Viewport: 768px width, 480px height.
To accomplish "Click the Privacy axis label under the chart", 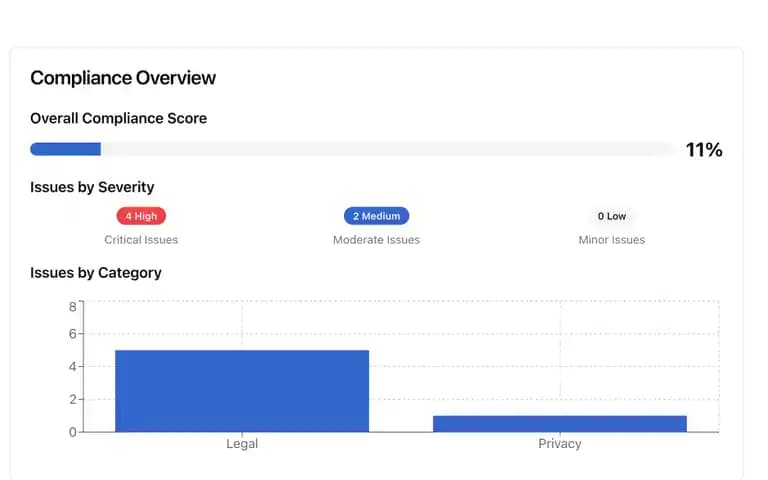I will 560,444.
